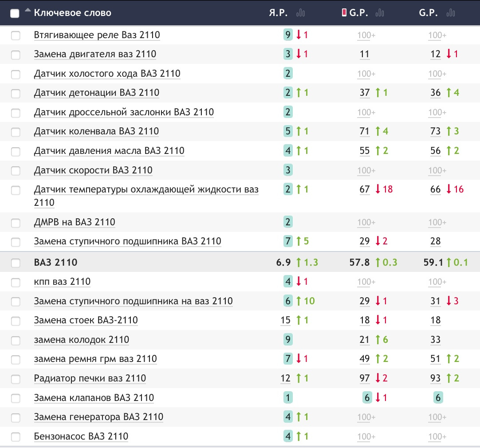Check the box for Втягивающее реле Ваз 2110
Image resolution: width=480 pixels, height=448 pixels.
(16, 35)
